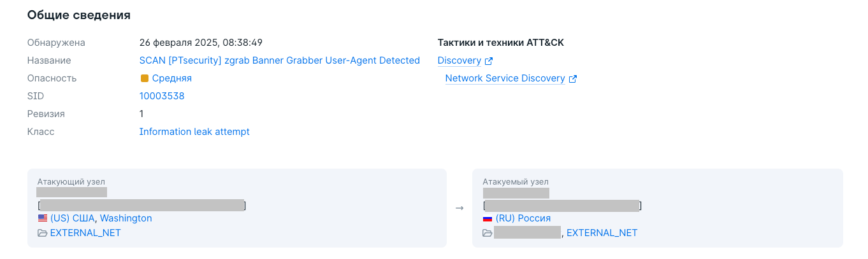Click the arrow between attacker and target nodes
868x259 pixels.
(x=459, y=208)
